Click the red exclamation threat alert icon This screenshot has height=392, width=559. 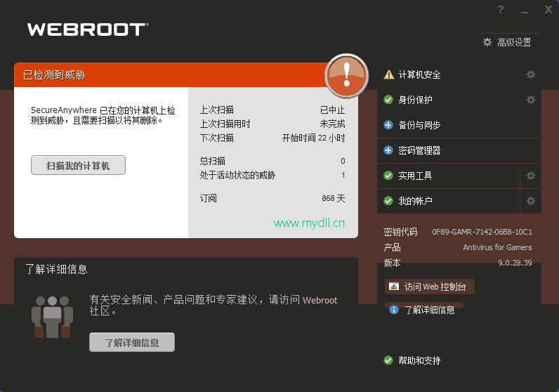pyautogui.click(x=346, y=76)
